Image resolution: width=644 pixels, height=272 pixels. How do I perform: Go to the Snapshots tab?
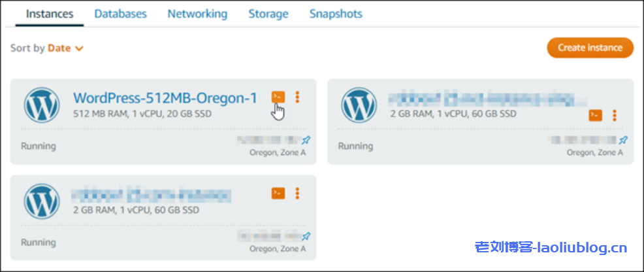click(x=336, y=14)
